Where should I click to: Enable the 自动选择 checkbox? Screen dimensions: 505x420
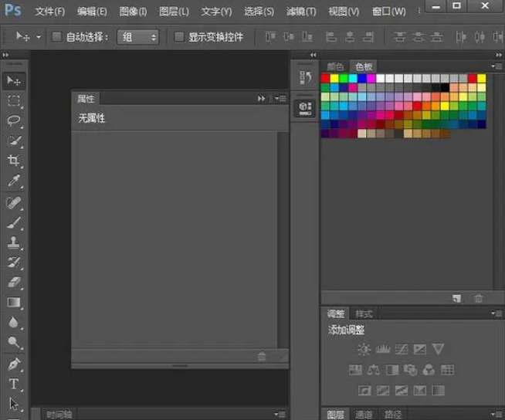click(56, 37)
